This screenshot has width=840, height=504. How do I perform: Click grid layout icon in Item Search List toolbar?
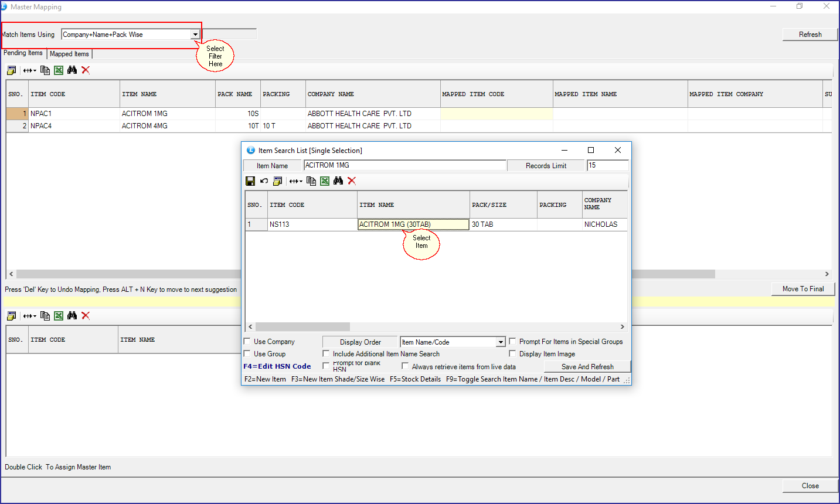click(x=277, y=181)
